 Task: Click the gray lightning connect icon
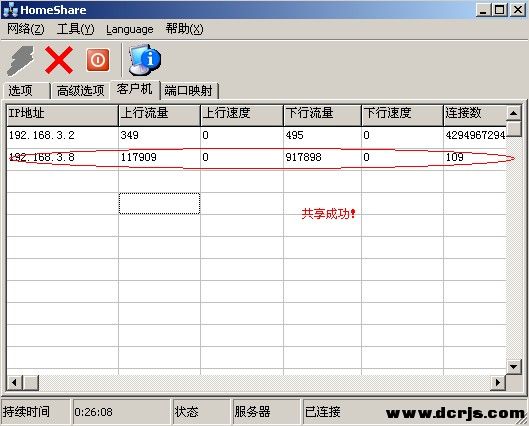pos(21,61)
